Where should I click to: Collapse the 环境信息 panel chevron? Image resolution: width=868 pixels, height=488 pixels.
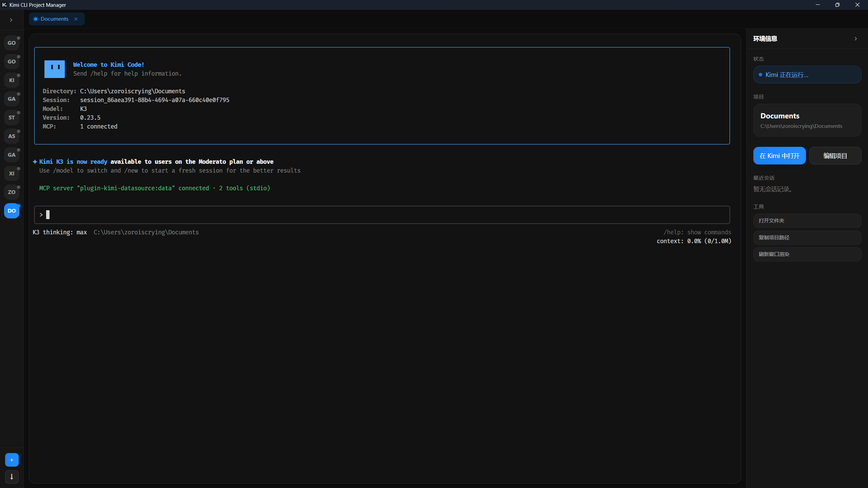point(856,39)
